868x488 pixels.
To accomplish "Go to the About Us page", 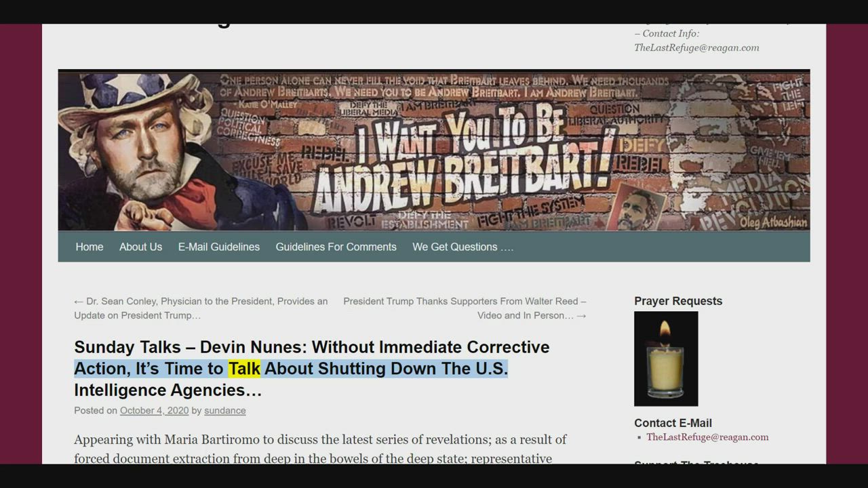I will coord(140,247).
